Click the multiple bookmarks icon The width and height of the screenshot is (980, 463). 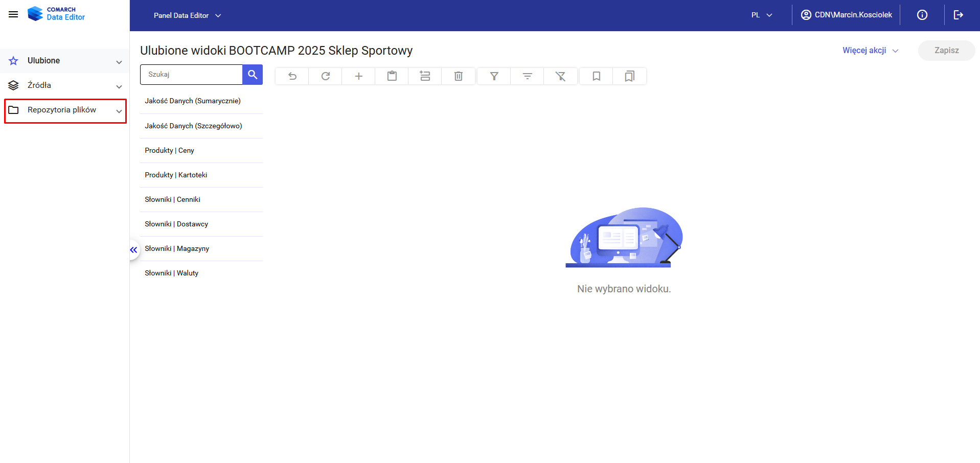[x=630, y=76]
